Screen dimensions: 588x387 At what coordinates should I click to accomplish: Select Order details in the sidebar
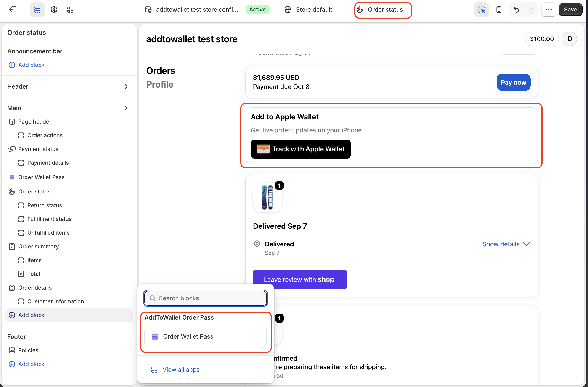pos(35,288)
